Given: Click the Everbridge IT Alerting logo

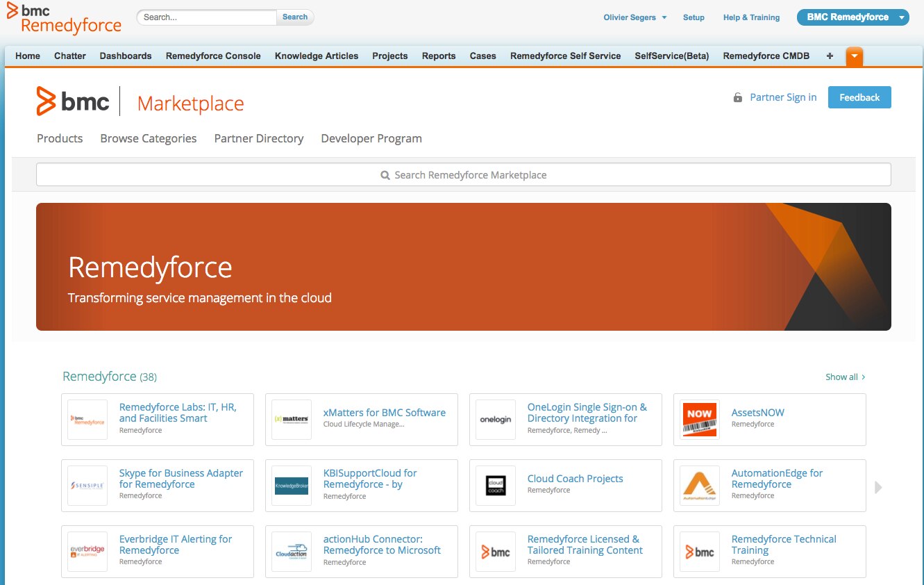Looking at the screenshot, I should tap(87, 551).
